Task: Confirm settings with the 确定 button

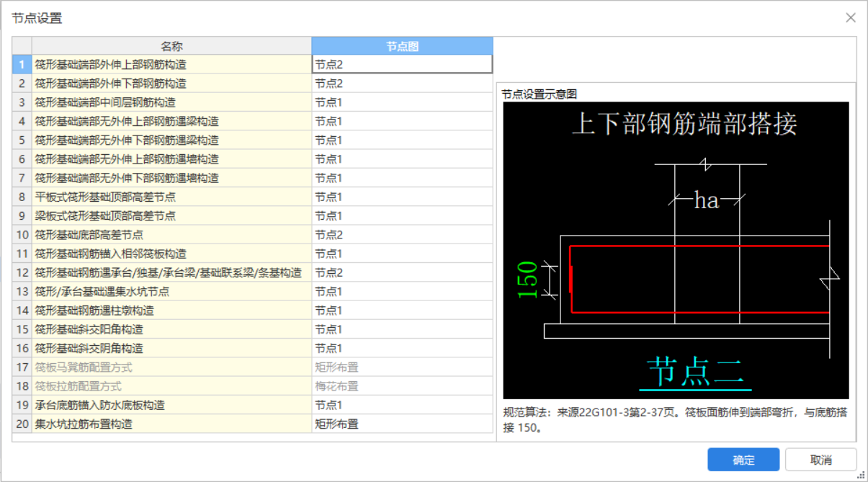Action: [743, 460]
